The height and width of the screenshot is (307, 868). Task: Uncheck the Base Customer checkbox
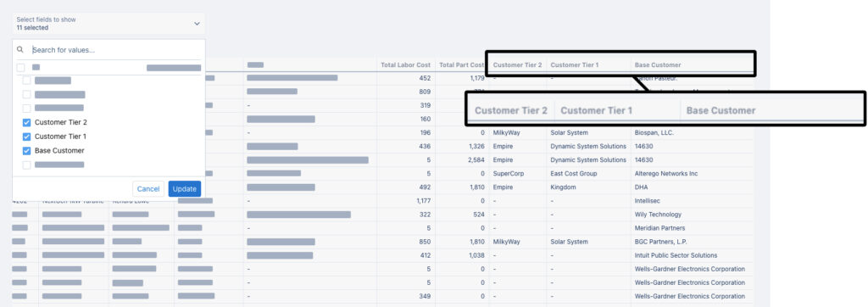click(26, 151)
